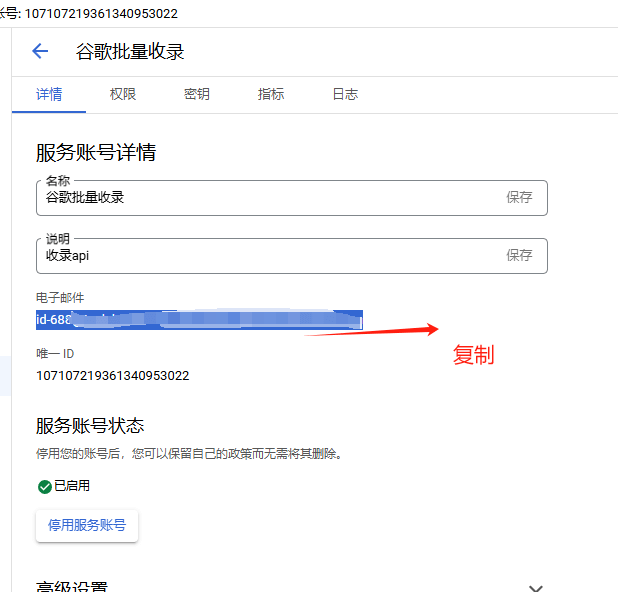Go back using the blue arrow
Viewport: 618px width, 592px height.
(x=40, y=51)
